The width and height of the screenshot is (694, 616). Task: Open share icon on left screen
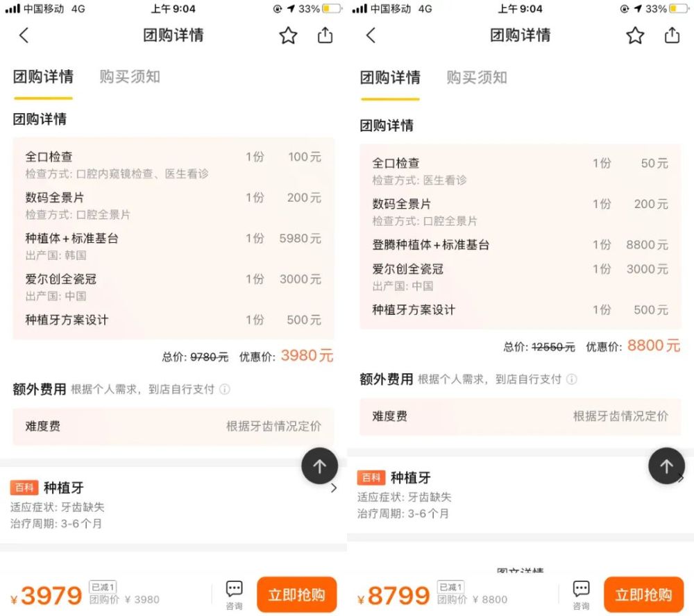325,35
